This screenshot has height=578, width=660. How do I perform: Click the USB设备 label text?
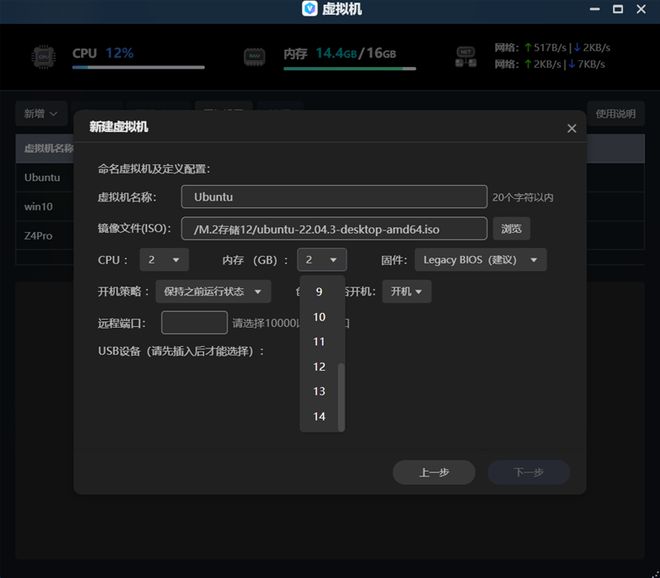click(x=181, y=351)
